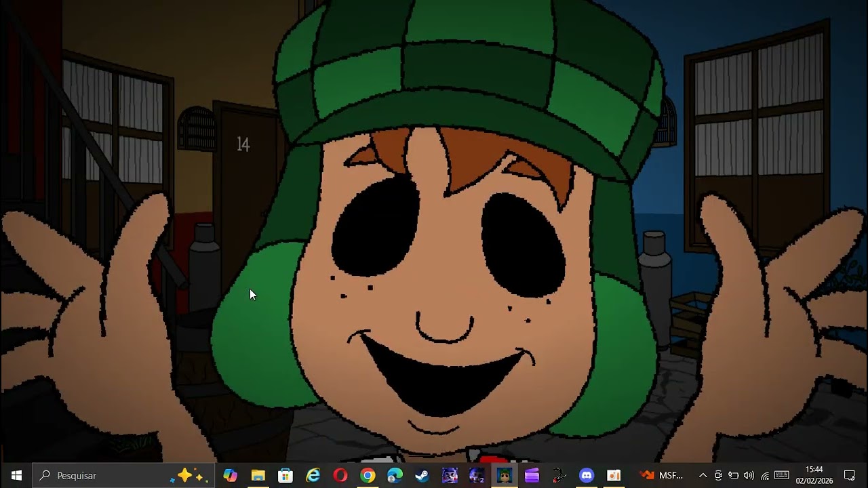The height and width of the screenshot is (488, 868).
Task: Open Google Chrome from the taskbar
Action: [x=368, y=476]
